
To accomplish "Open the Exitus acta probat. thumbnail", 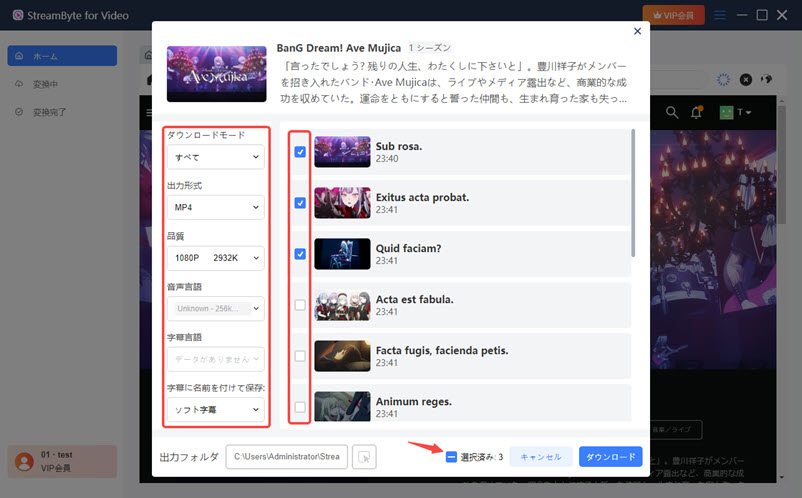I will click(x=342, y=203).
